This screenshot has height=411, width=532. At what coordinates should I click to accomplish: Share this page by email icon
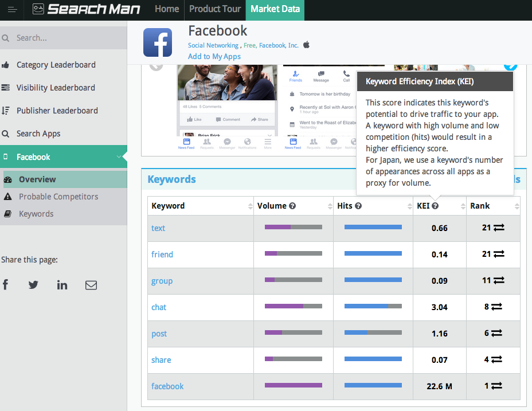[91, 285]
